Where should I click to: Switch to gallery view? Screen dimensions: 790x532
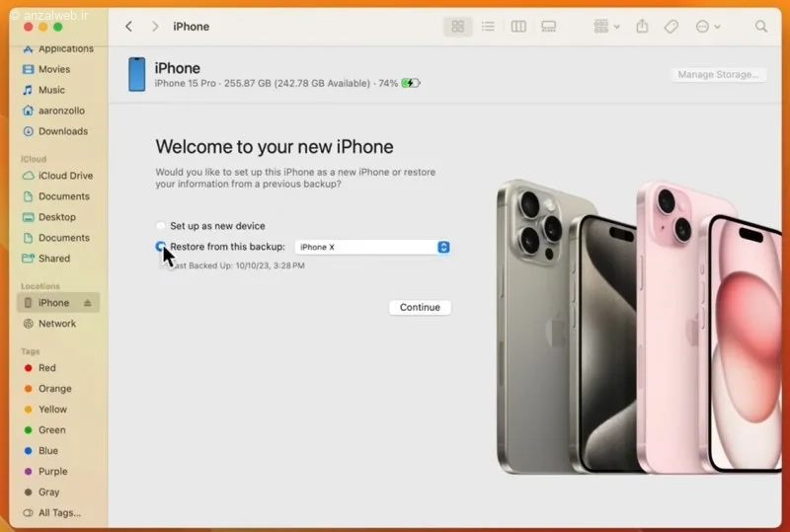[549, 27]
